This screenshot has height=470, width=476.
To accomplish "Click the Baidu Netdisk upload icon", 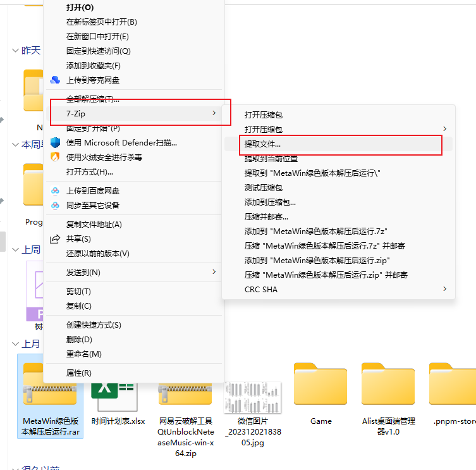I will (x=55, y=191).
